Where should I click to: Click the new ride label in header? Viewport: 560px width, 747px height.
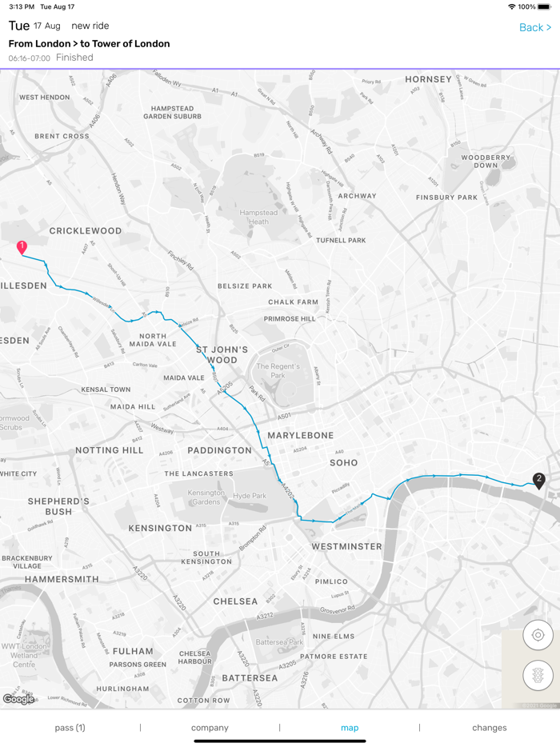click(90, 26)
